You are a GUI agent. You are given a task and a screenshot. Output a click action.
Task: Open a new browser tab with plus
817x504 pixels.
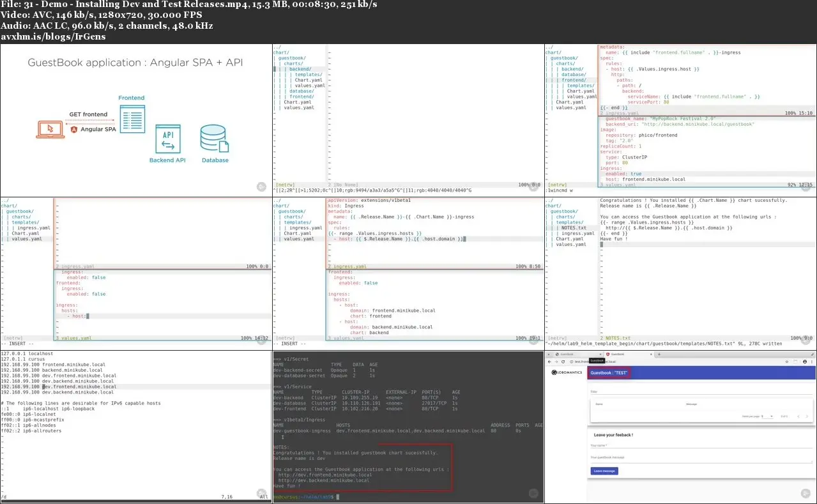[659, 354]
